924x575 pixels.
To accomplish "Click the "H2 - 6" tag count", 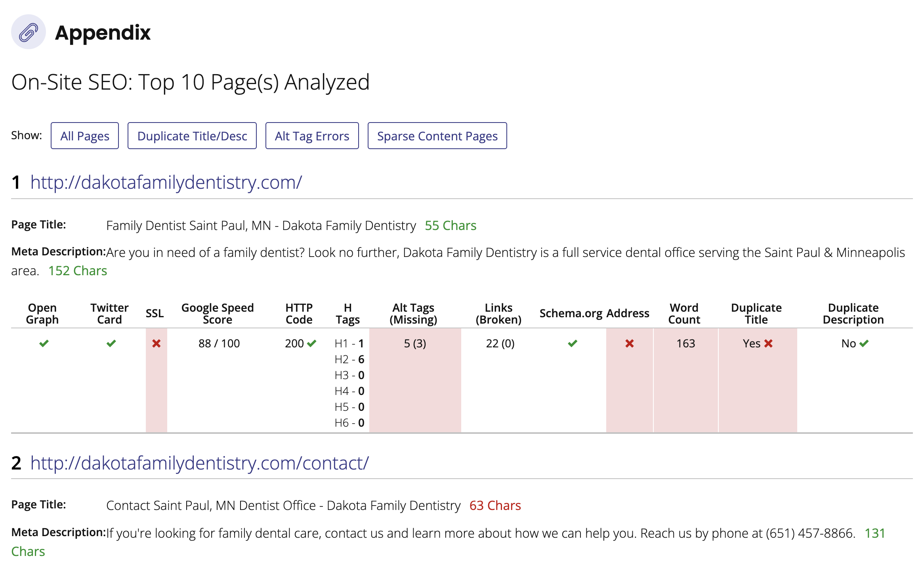I will 349,359.
